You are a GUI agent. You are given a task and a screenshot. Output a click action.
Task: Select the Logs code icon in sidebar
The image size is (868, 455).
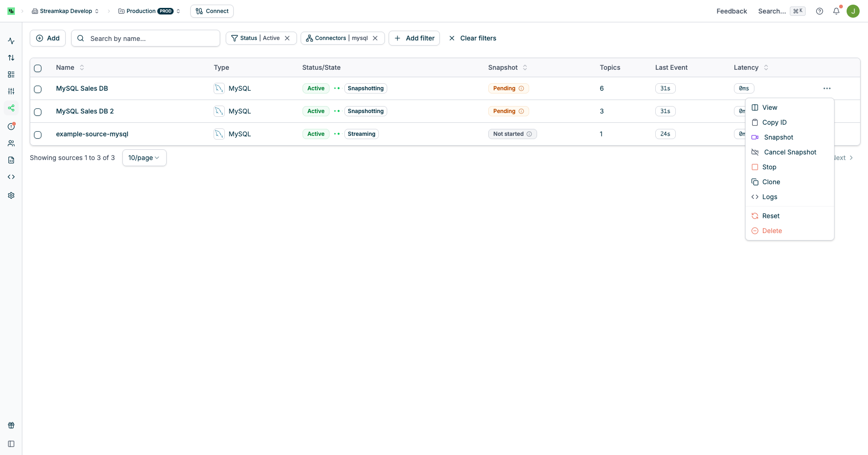point(11,177)
